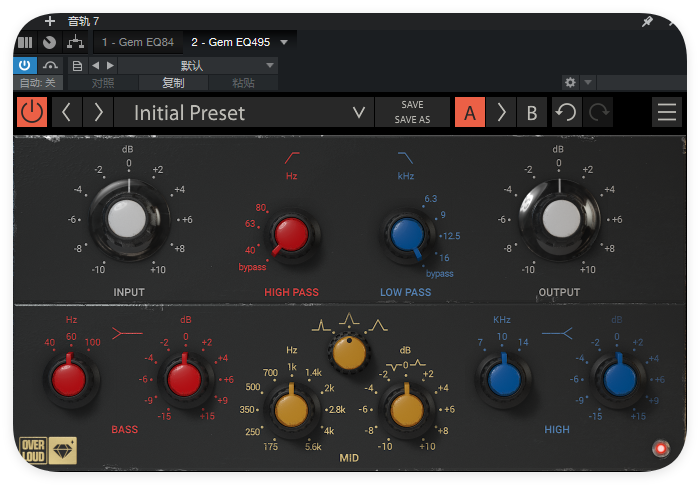Click the yellow MID Hz frequency knob
The height and width of the screenshot is (485, 700).
click(x=291, y=409)
